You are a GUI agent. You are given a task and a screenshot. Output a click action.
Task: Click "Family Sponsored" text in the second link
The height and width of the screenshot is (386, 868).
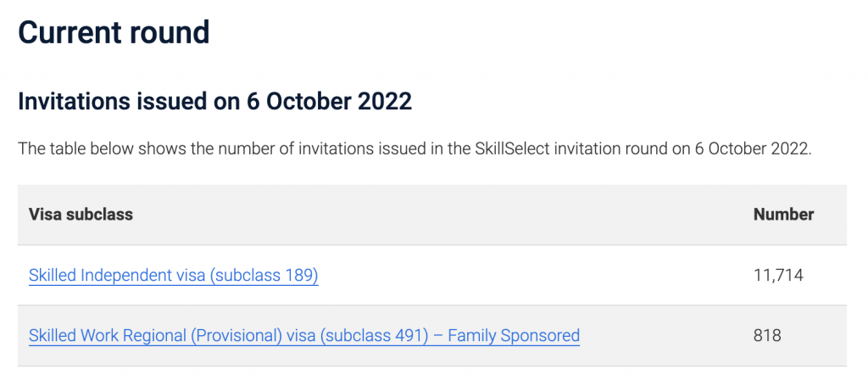click(x=514, y=335)
